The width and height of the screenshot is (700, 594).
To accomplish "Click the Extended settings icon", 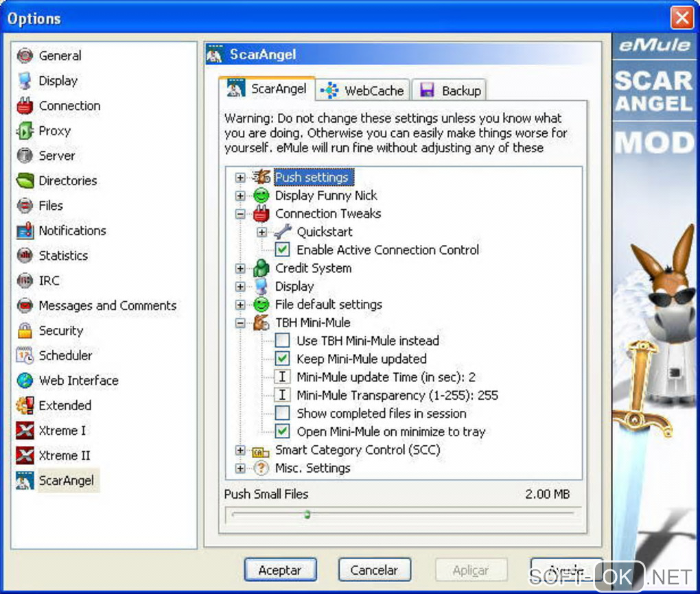I will point(25,405).
